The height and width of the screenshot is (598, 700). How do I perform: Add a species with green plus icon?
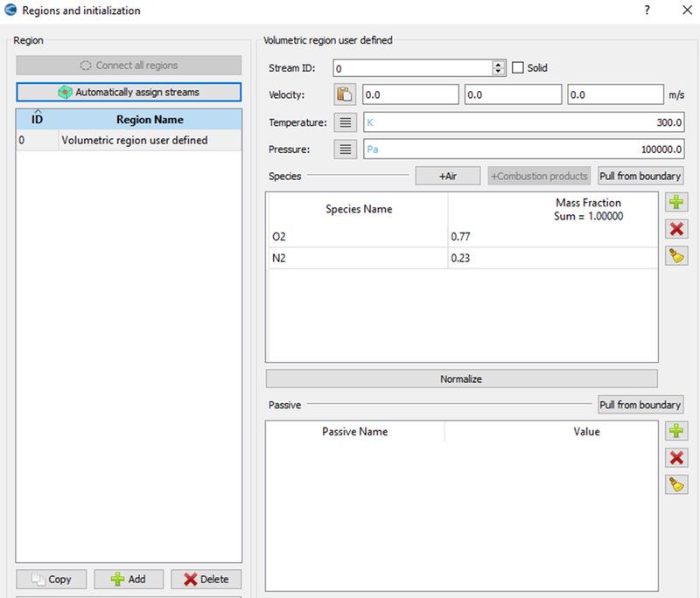coord(675,203)
